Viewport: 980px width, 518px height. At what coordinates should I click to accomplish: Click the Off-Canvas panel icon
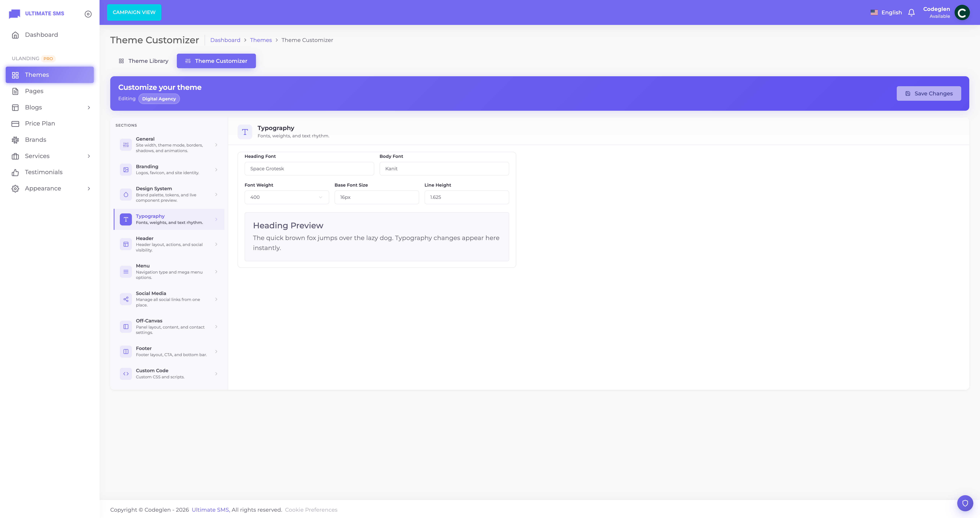point(126,326)
